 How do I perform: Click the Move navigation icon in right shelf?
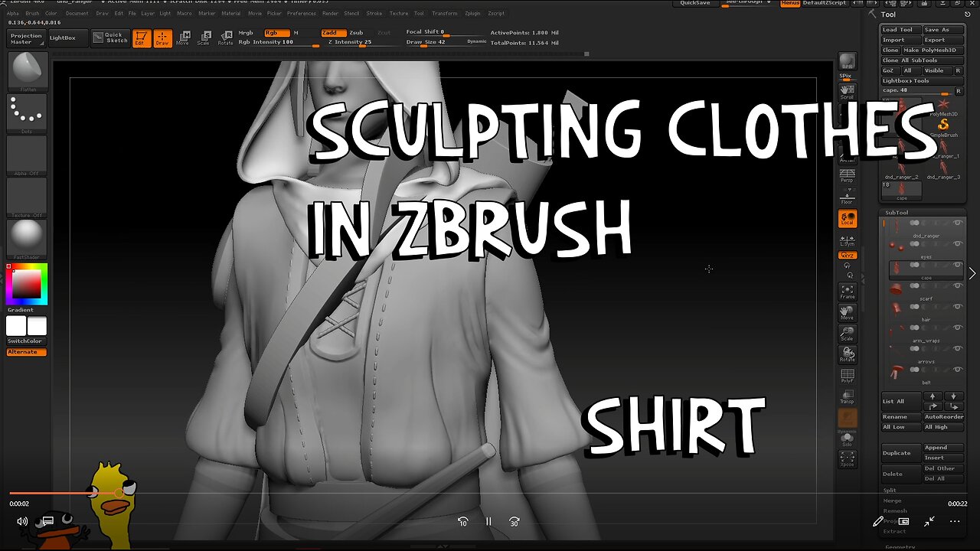[x=847, y=312]
